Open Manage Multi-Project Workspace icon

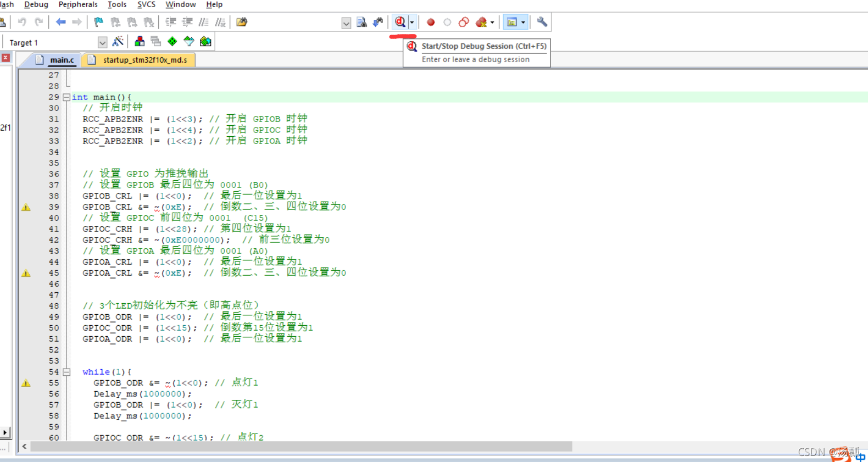tap(156, 42)
